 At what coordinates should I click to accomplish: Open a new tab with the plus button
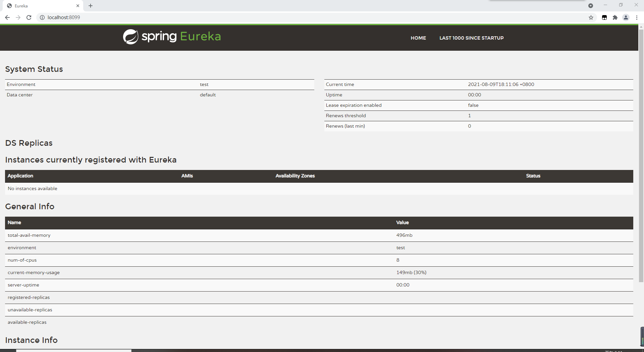91,6
